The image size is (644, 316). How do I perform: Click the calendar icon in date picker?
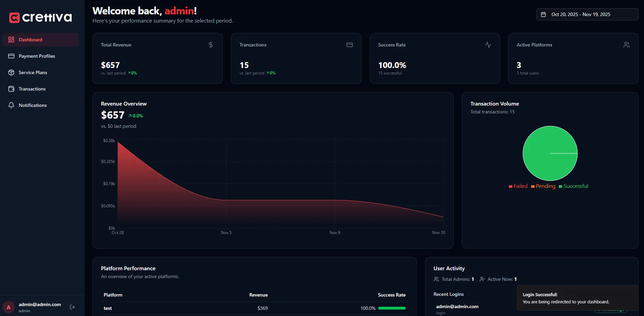click(x=544, y=14)
